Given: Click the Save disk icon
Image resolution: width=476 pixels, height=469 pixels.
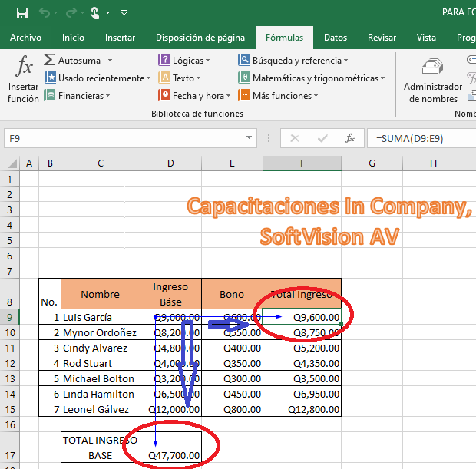Looking at the screenshot, I should (22, 12).
